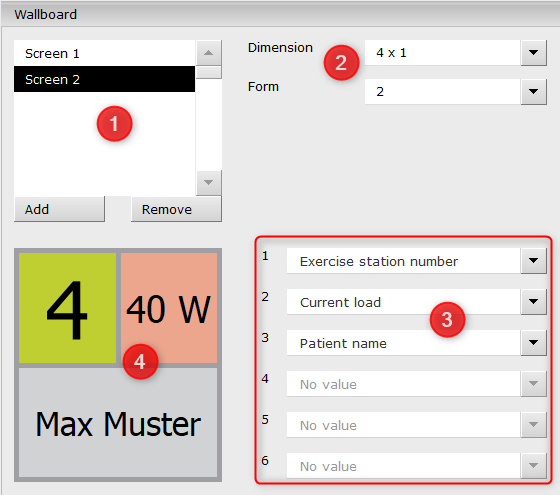560x495 pixels.
Task: Expand field 1 Exercise station number dropdown
Action: [533, 261]
